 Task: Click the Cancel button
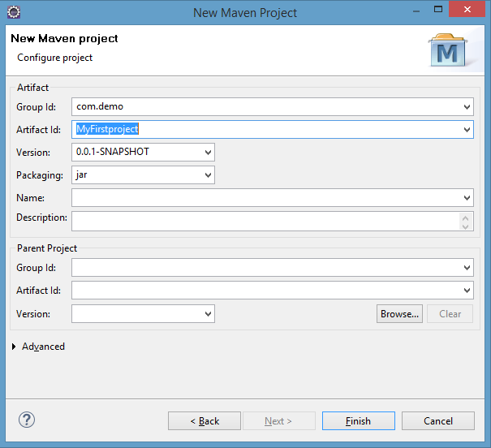(437, 420)
